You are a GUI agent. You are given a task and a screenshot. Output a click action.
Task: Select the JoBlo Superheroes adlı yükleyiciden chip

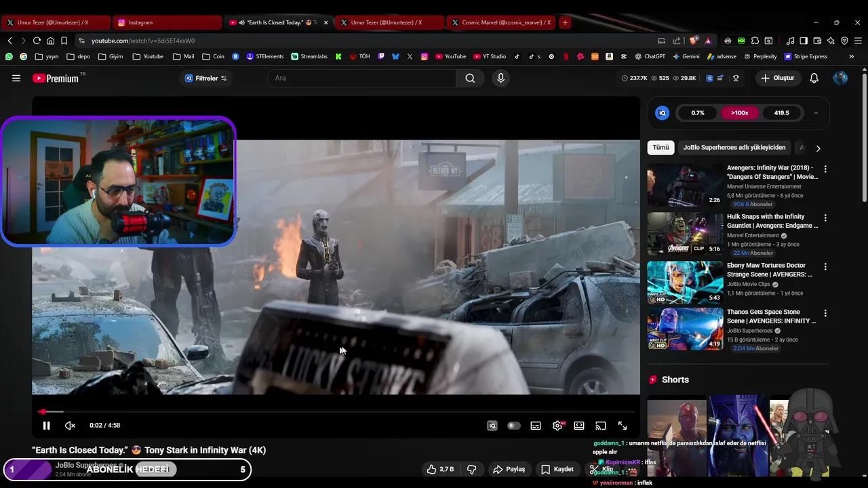point(734,147)
